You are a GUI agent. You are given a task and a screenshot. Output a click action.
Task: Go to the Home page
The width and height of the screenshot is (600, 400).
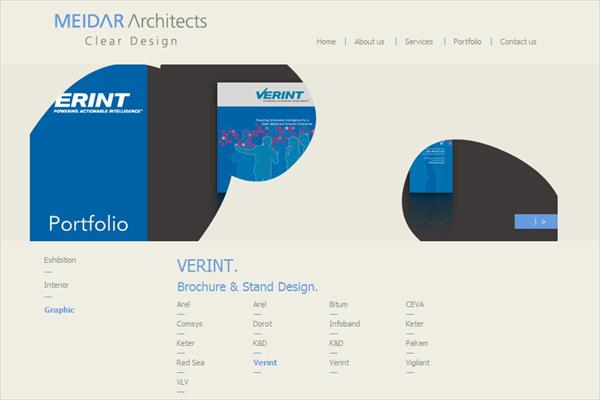point(326,42)
